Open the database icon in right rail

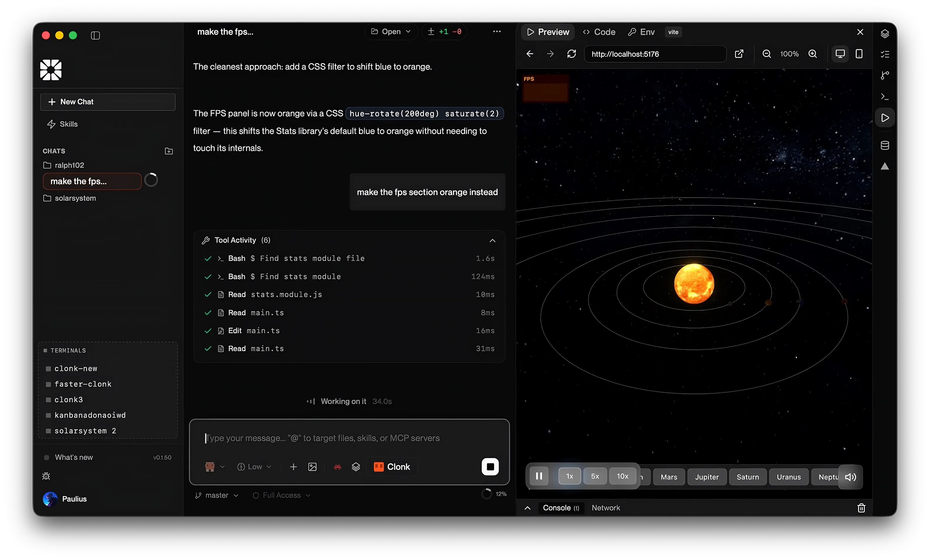(x=885, y=145)
